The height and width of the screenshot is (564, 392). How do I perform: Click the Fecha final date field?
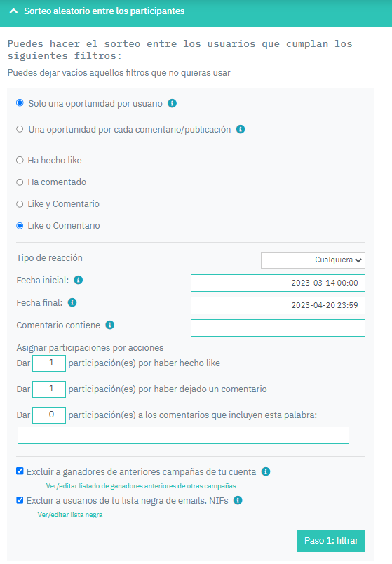278,305
